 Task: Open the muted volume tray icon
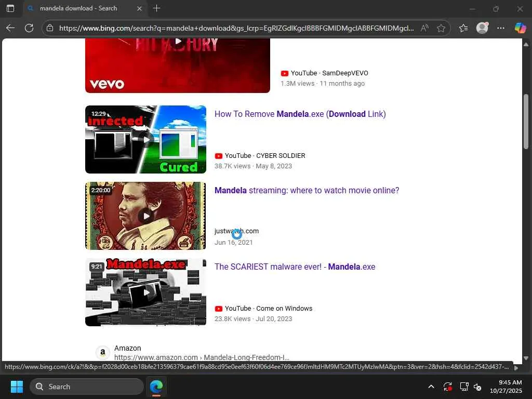point(477,387)
